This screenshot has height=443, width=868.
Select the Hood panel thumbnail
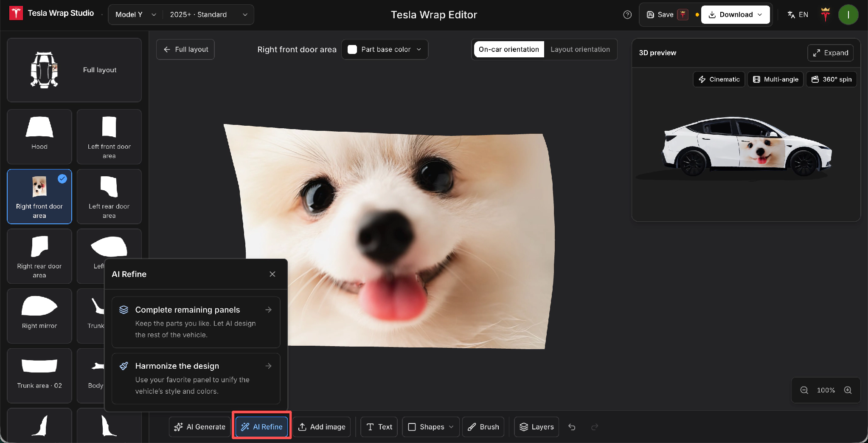point(39,137)
